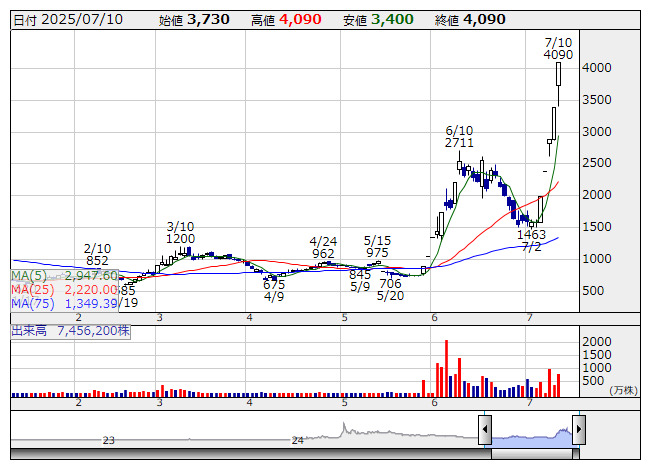Toggle the MA(5) moving average legend
The height and width of the screenshot is (470, 653).
pos(65,275)
